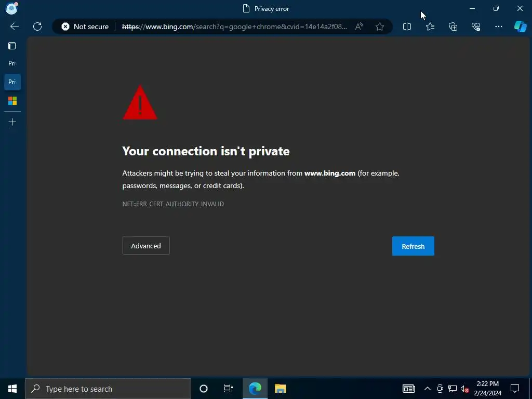
Task: Open the notification center icon
Action: click(515, 389)
